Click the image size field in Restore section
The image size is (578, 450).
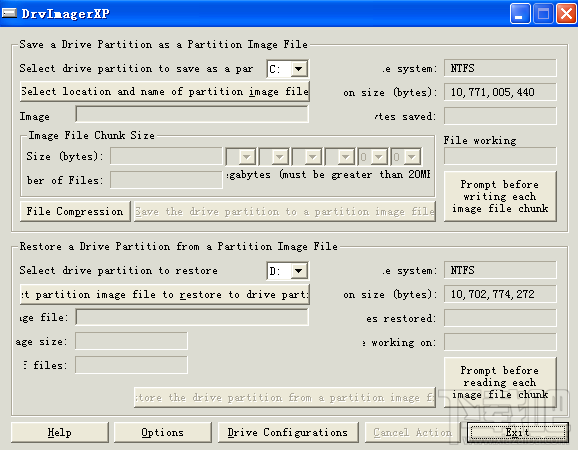[131, 341]
